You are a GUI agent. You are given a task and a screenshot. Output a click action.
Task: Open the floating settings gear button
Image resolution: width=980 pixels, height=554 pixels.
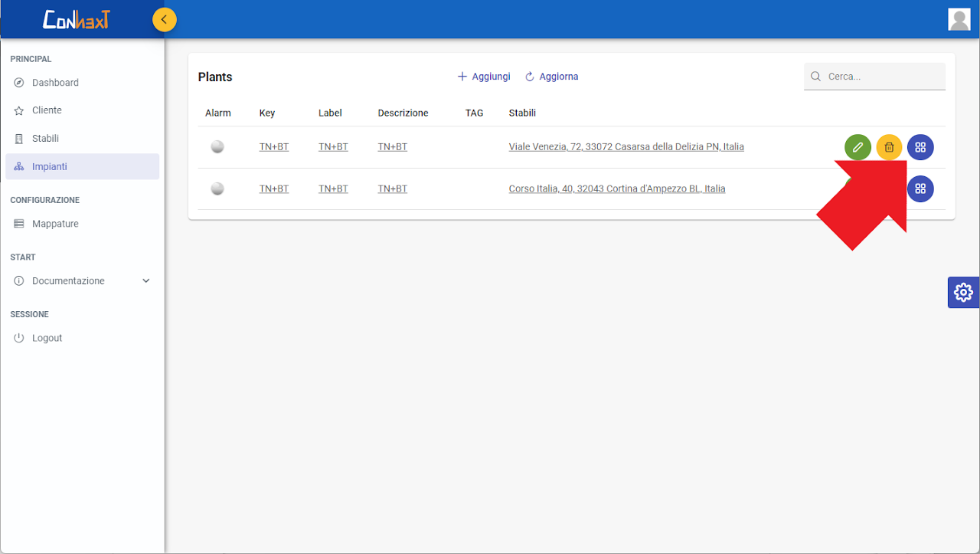(963, 292)
